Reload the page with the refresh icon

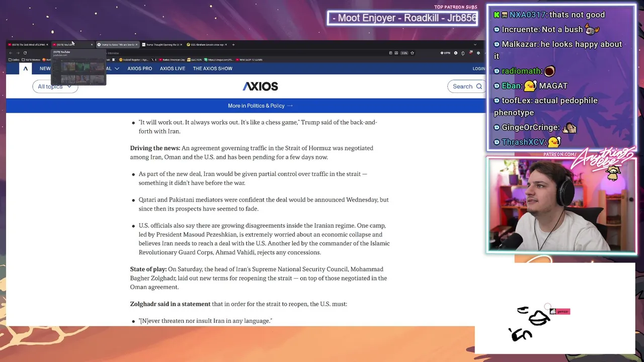tap(25, 53)
